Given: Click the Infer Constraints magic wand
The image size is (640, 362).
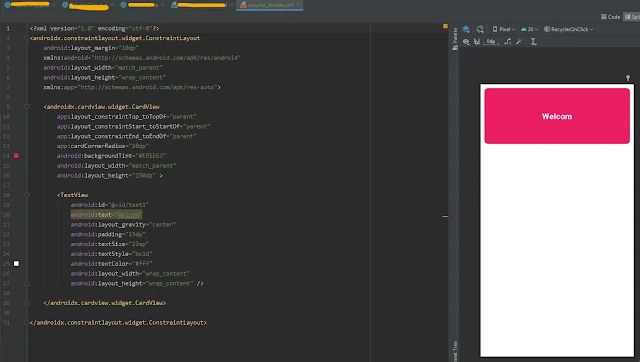Looking at the screenshot, I should 519,42.
